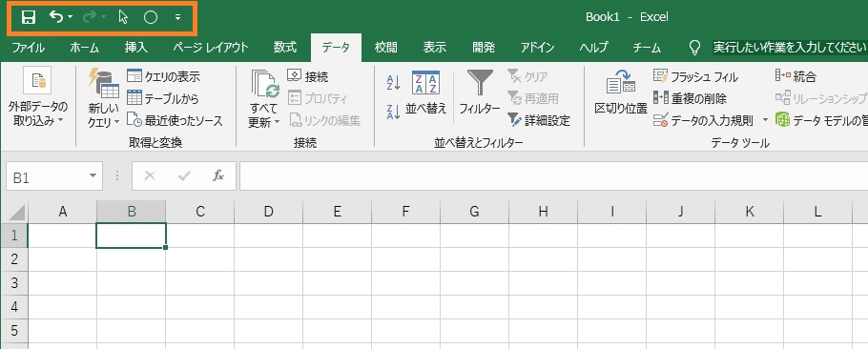The width and height of the screenshot is (868, 349).
Task: Save workbook with floppy disk icon
Action: click(29, 18)
